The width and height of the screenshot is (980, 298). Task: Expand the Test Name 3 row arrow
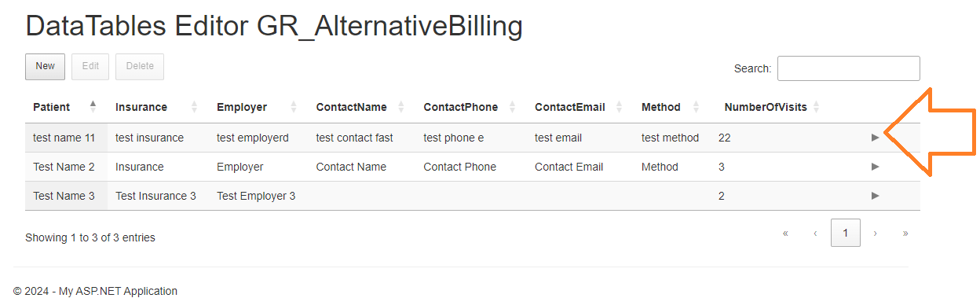coord(875,196)
